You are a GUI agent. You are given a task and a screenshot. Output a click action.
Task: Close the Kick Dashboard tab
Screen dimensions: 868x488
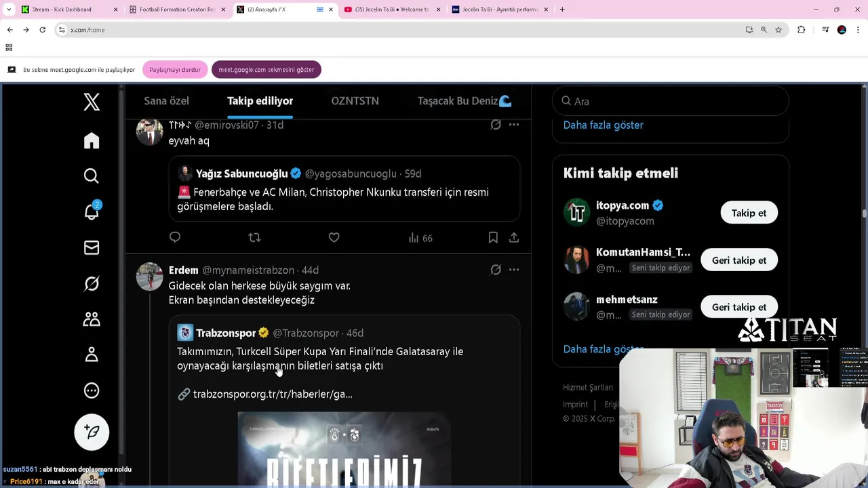(115, 9)
